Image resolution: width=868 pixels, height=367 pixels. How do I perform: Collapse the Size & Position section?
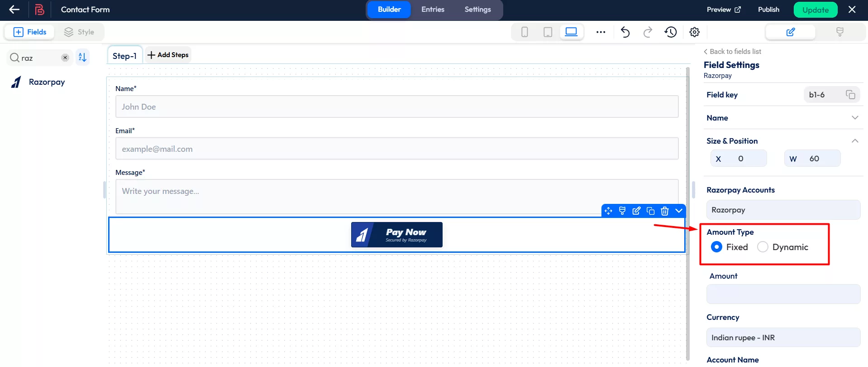[x=854, y=141]
